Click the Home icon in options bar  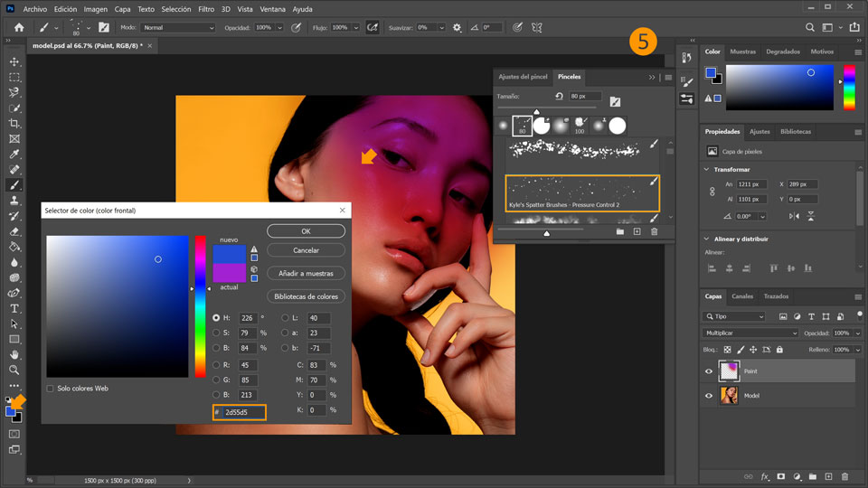[19, 28]
